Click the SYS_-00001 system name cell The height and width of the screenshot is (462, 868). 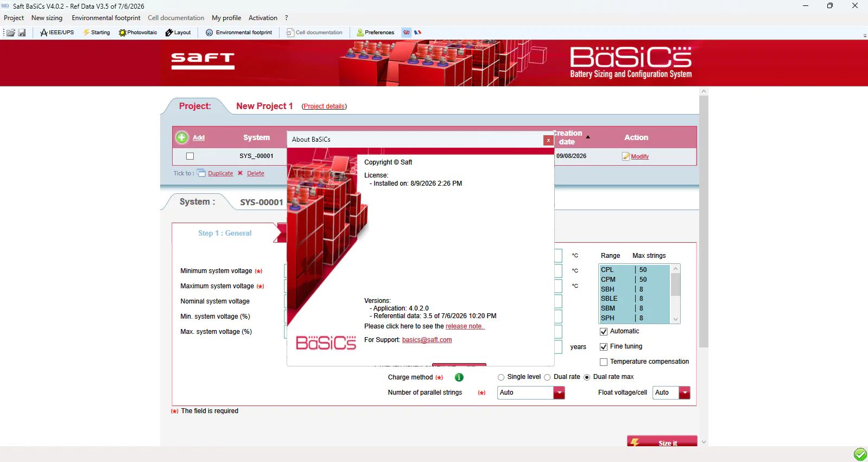tap(256, 156)
